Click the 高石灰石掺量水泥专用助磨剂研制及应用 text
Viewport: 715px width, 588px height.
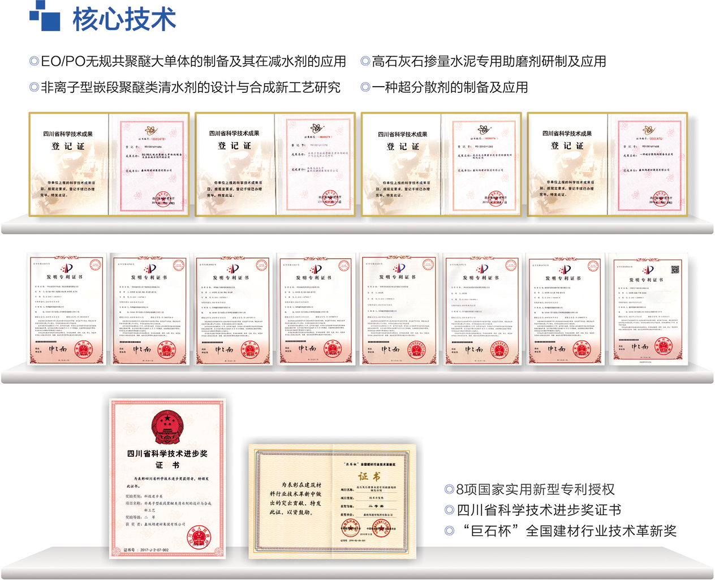coord(489,61)
